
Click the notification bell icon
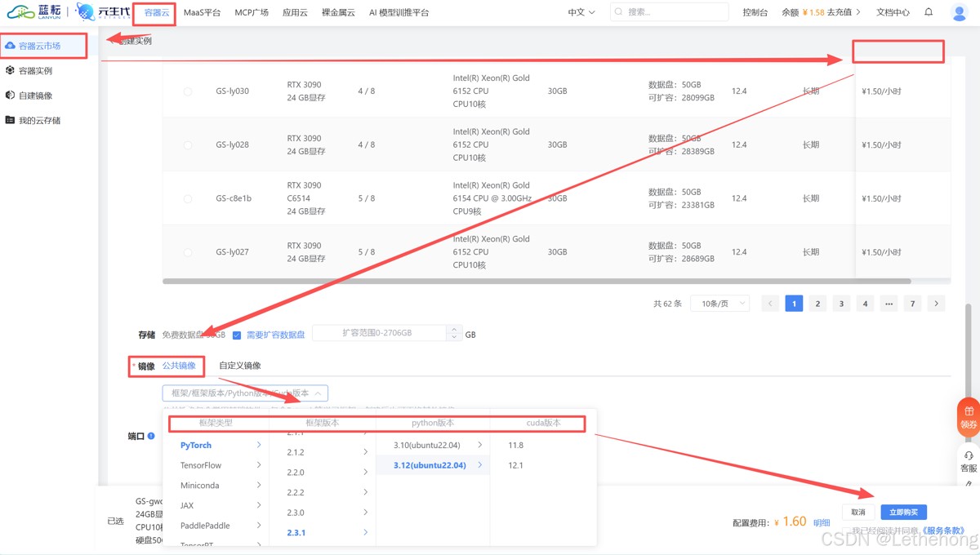tap(929, 12)
